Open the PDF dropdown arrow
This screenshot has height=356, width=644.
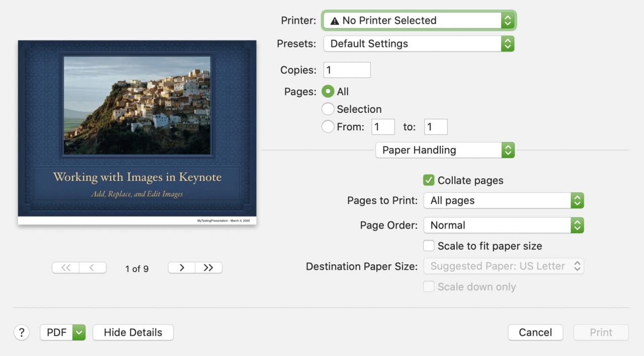pyautogui.click(x=79, y=332)
